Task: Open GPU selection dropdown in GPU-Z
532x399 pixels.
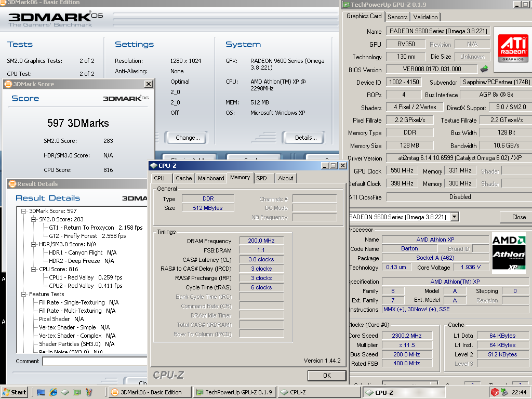Action: click(x=455, y=217)
